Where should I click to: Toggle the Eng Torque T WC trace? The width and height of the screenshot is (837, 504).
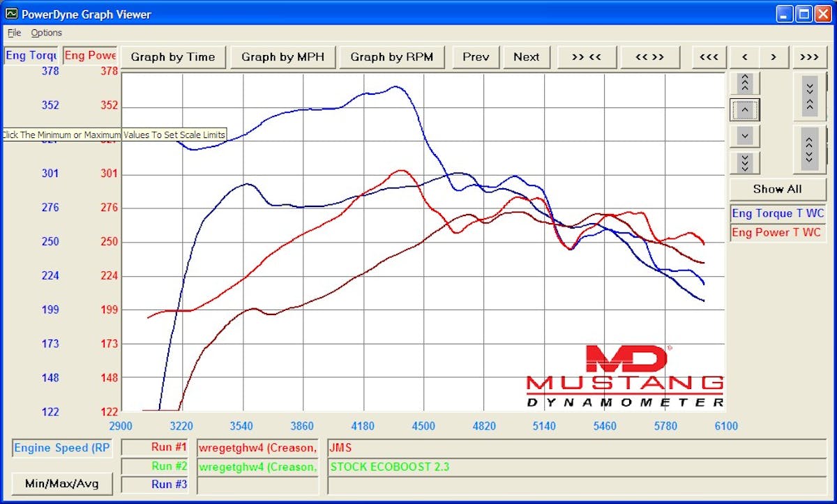(x=777, y=213)
